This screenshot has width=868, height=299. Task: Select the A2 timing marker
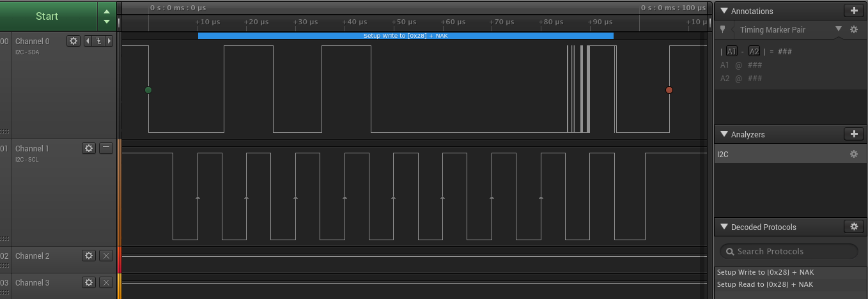point(754,51)
